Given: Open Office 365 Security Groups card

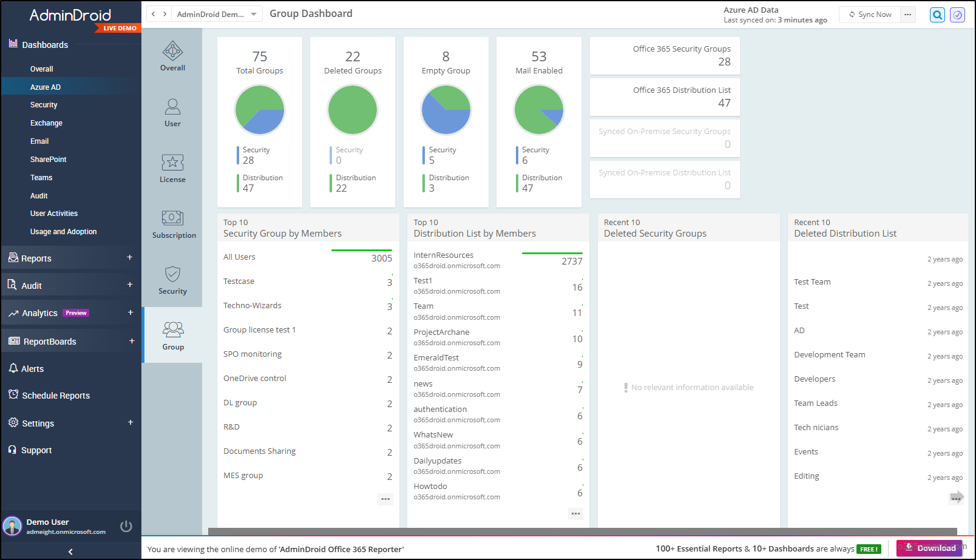Looking at the screenshot, I should pyautogui.click(x=665, y=56).
